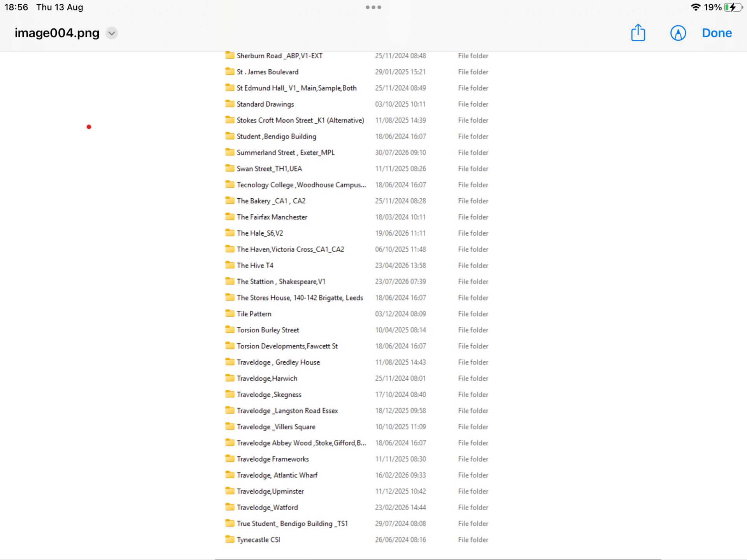Select Travelodge, Atlantic Wharf name
This screenshot has height=560, width=747.
(277, 475)
